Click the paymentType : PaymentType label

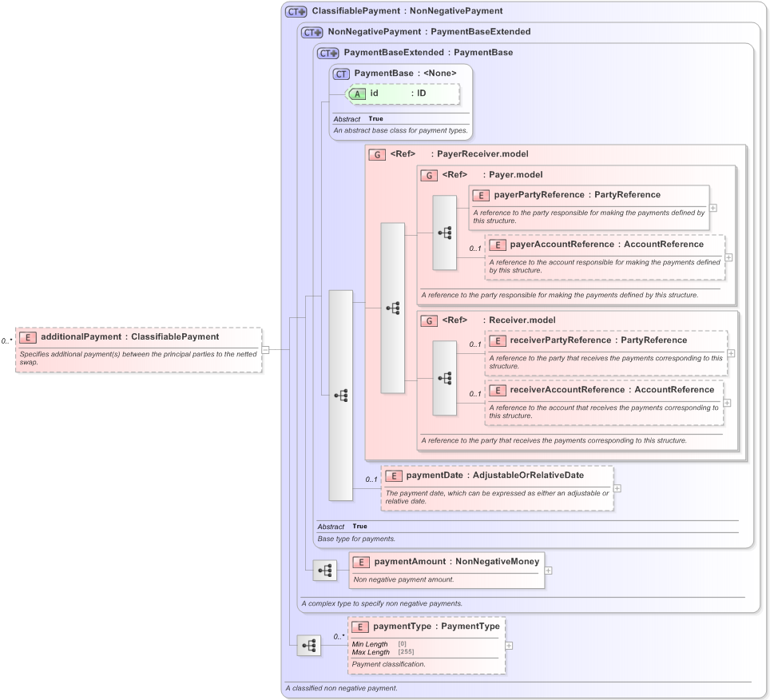(436, 626)
